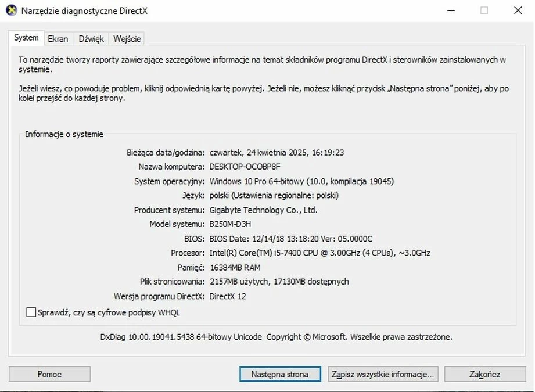
Task: Click the BIOS date and version text
Action: click(x=290, y=239)
